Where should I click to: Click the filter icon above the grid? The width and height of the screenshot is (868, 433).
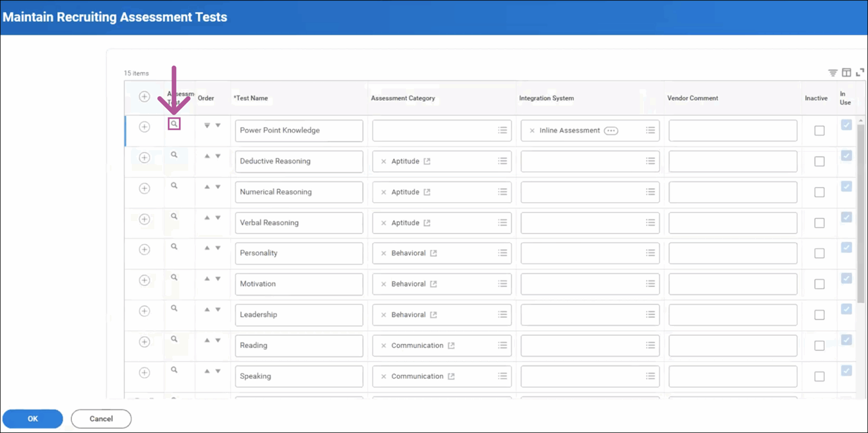[x=832, y=73]
